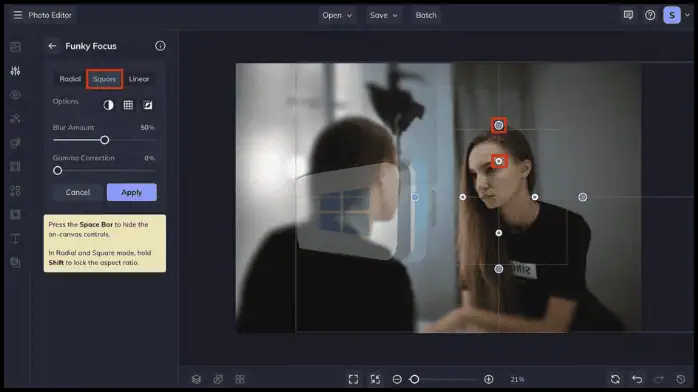This screenshot has width=698, height=392.
Task: Click the Batch button
Action: [426, 15]
